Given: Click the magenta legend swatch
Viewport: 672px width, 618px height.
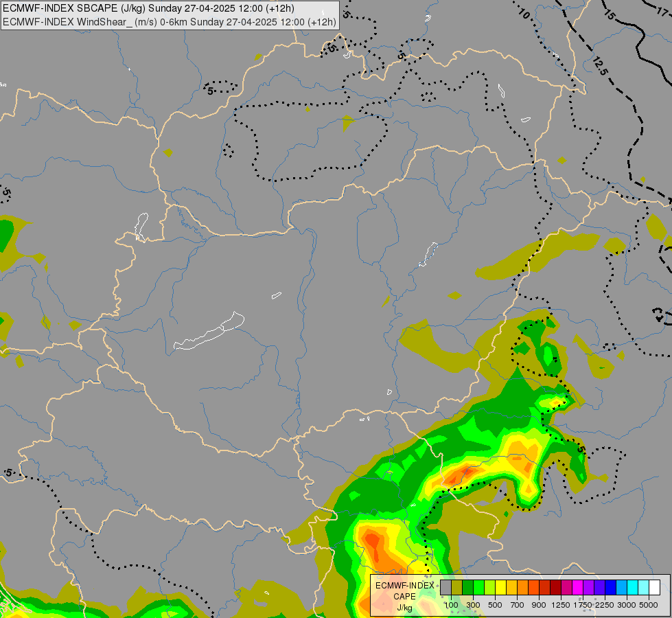Looking at the screenshot, I should [x=578, y=587].
